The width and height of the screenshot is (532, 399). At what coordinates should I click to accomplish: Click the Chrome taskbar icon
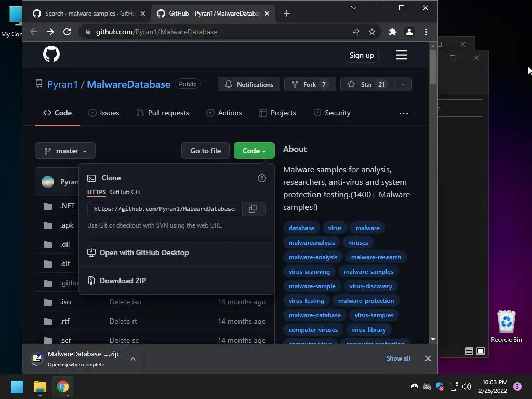[63, 387]
